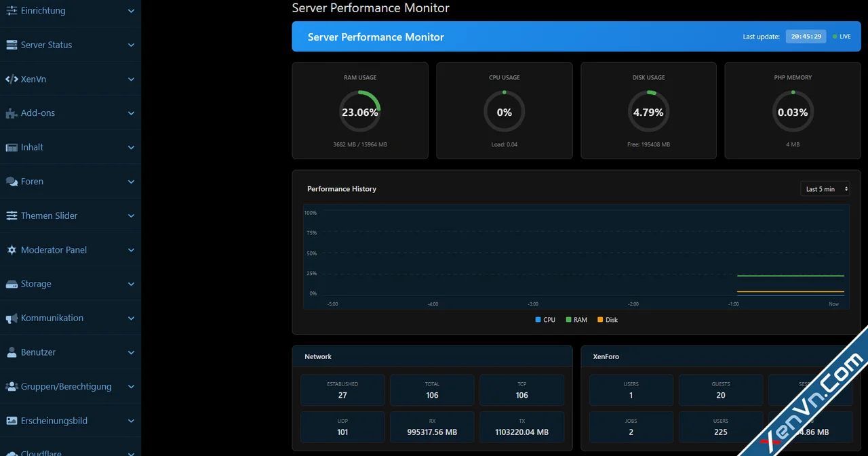Click the PHP memory 0.03% gauge
This screenshot has width=868, height=456.
click(793, 112)
